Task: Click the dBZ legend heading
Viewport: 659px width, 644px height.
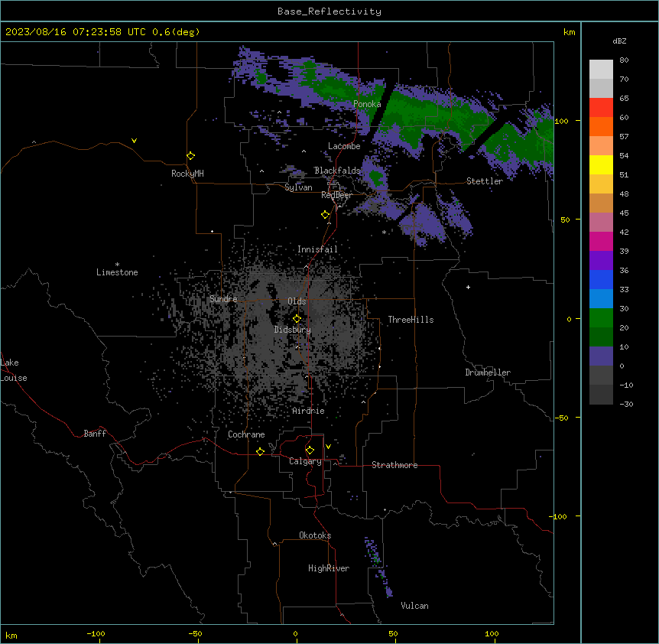Action: pyautogui.click(x=619, y=41)
